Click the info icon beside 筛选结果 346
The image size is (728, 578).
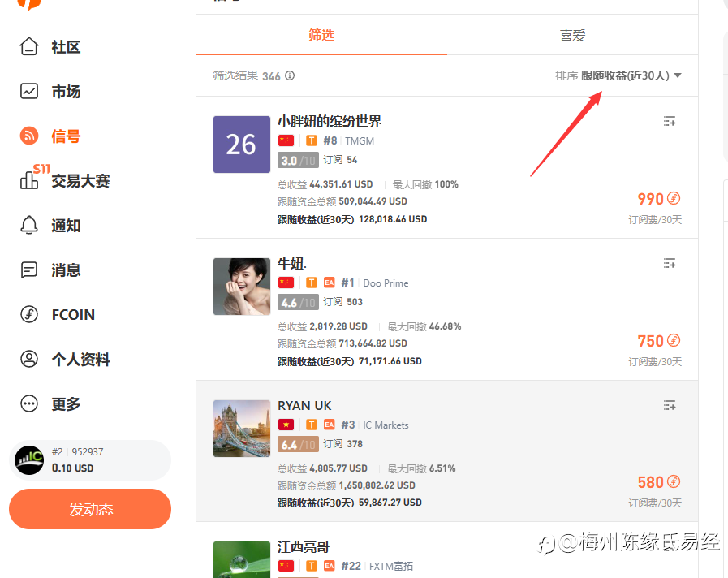pyautogui.click(x=290, y=75)
